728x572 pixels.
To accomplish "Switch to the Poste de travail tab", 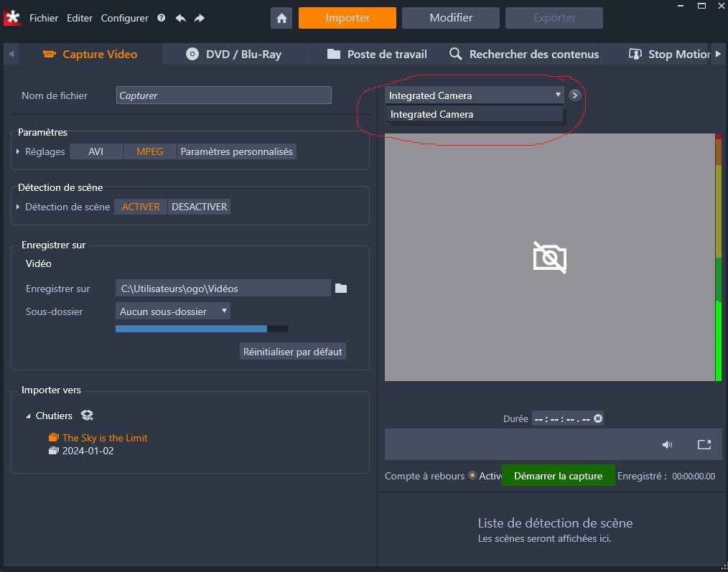I will coord(377,55).
